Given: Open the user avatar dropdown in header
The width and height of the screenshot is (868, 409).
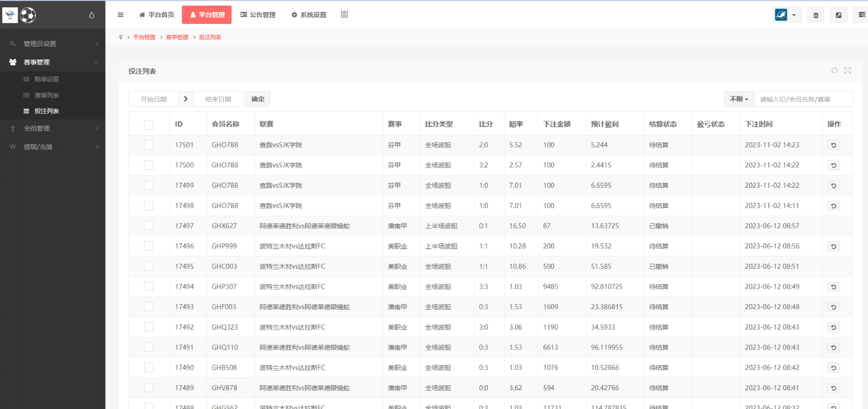Looking at the screenshot, I should 787,15.
